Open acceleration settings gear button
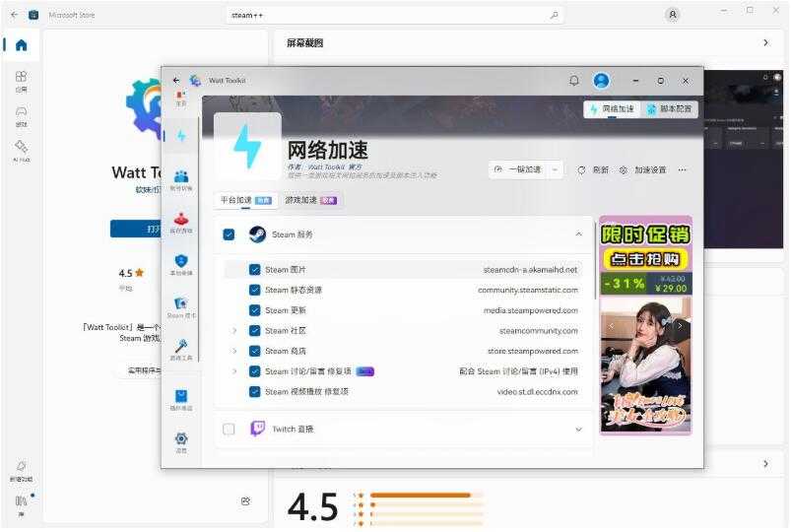The image size is (791, 532). (x=642, y=170)
